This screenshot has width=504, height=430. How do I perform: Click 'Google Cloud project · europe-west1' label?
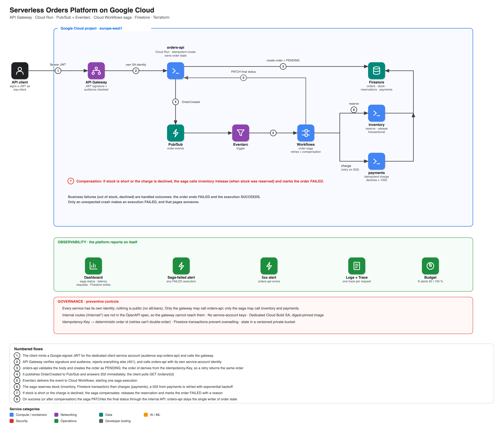click(x=91, y=28)
